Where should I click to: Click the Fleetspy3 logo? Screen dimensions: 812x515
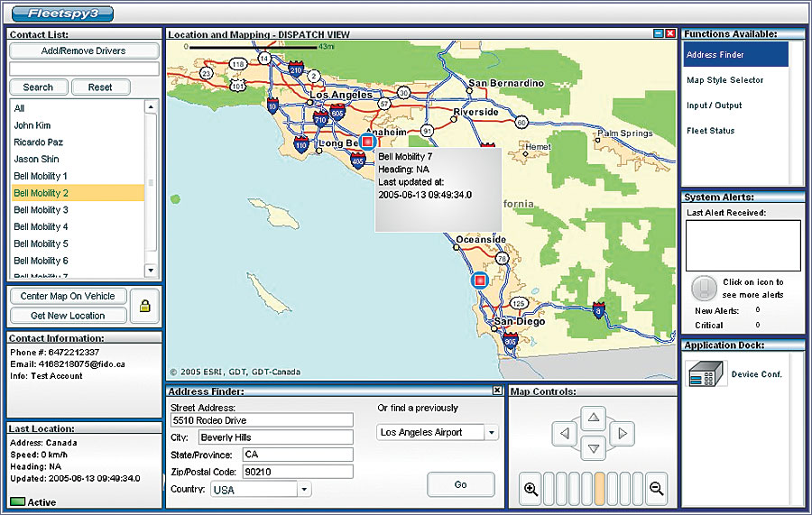62,14
